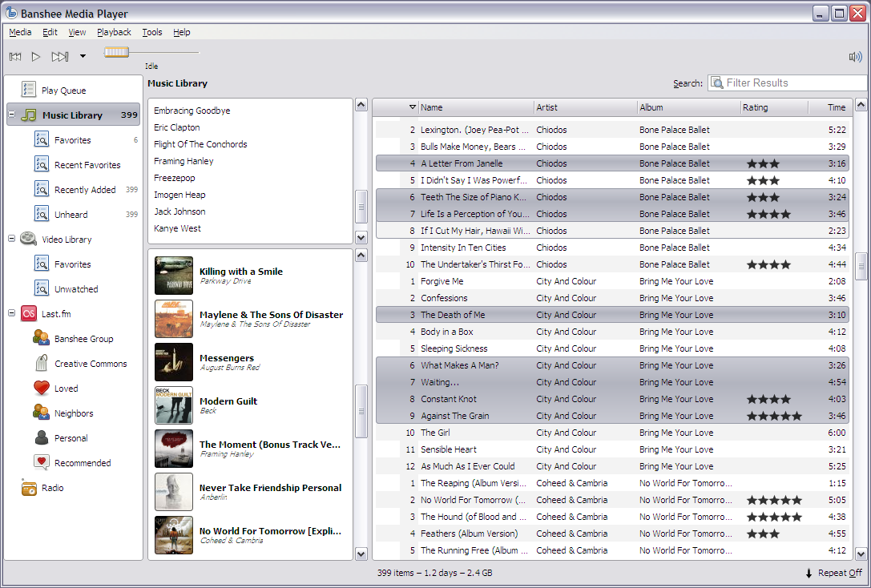Select the Radio icon
Image resolution: width=871 pixels, height=588 pixels.
tap(29, 488)
